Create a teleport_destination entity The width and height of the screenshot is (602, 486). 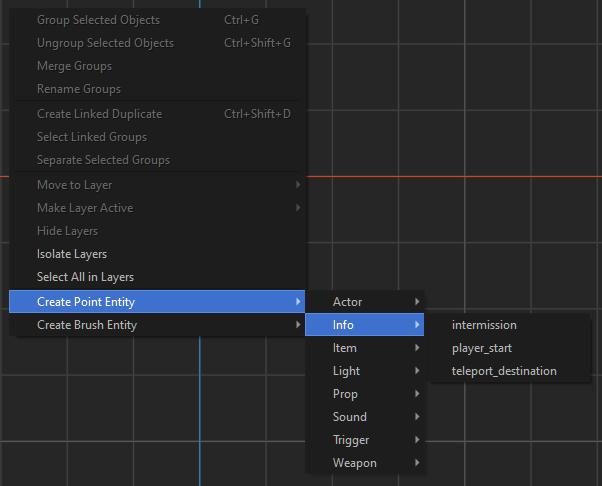504,371
